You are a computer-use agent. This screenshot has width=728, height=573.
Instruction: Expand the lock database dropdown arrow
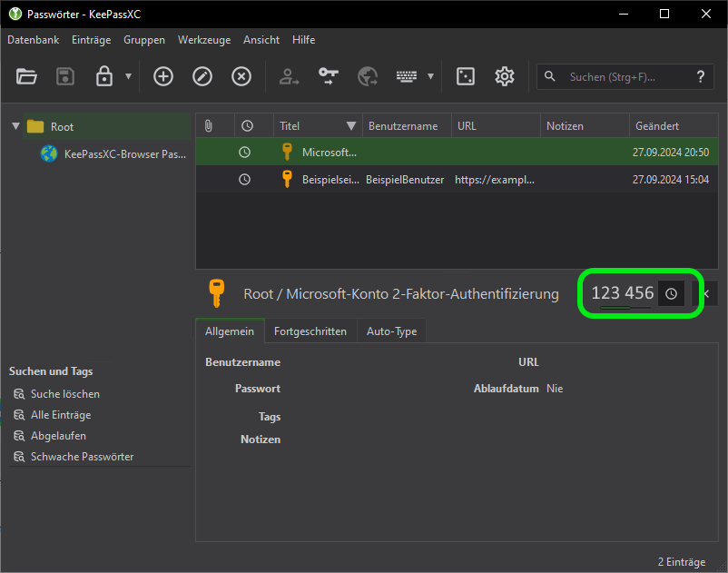129,77
